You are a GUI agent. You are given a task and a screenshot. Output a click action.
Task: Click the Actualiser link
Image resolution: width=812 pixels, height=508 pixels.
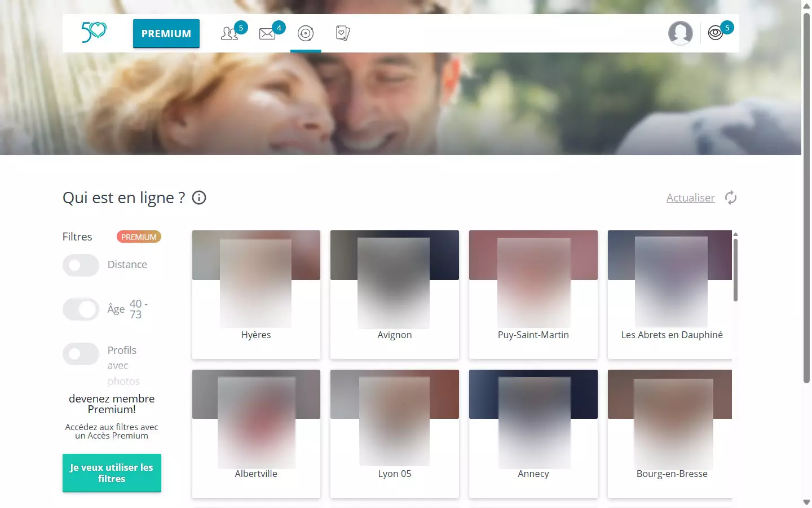coord(690,198)
